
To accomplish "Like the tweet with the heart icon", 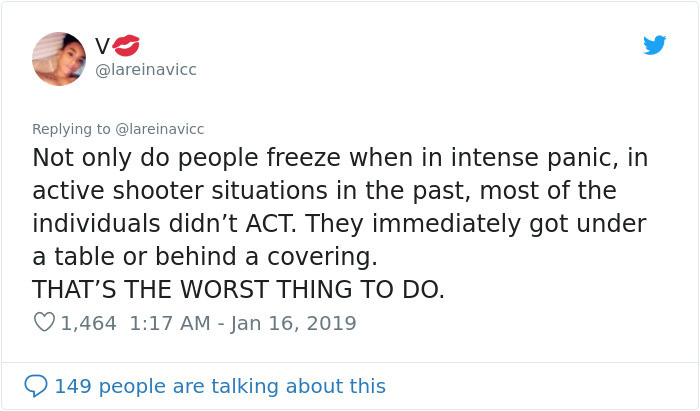I will 44,323.
